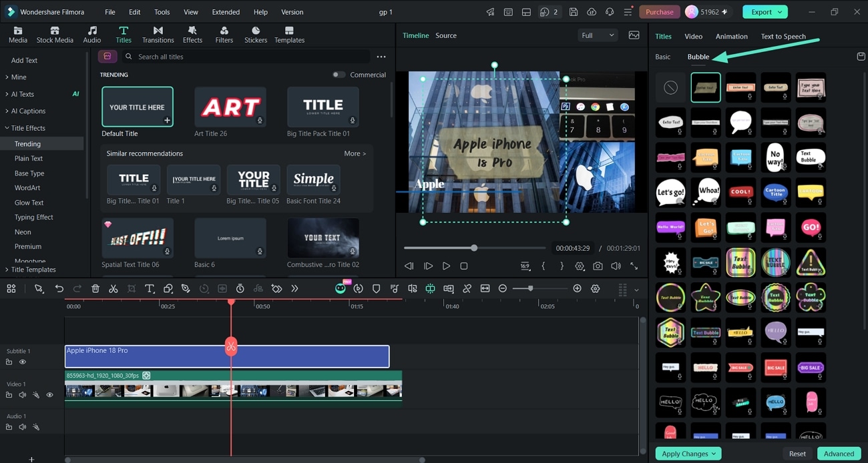Select the no-bubble none option

click(x=671, y=87)
